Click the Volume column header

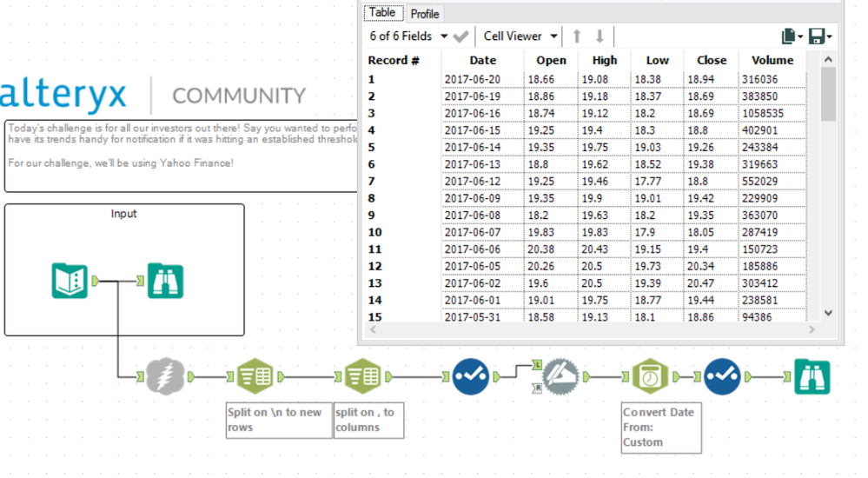(x=772, y=60)
